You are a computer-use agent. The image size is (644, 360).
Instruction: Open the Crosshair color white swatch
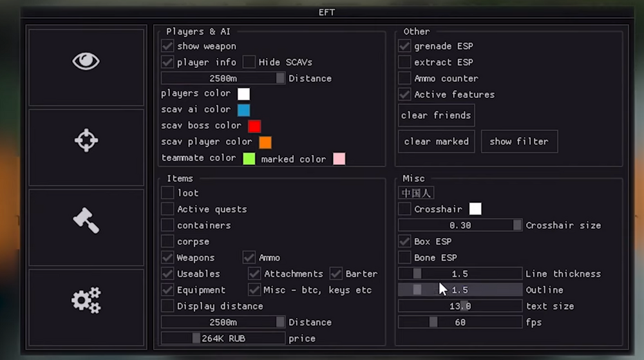[475, 209]
